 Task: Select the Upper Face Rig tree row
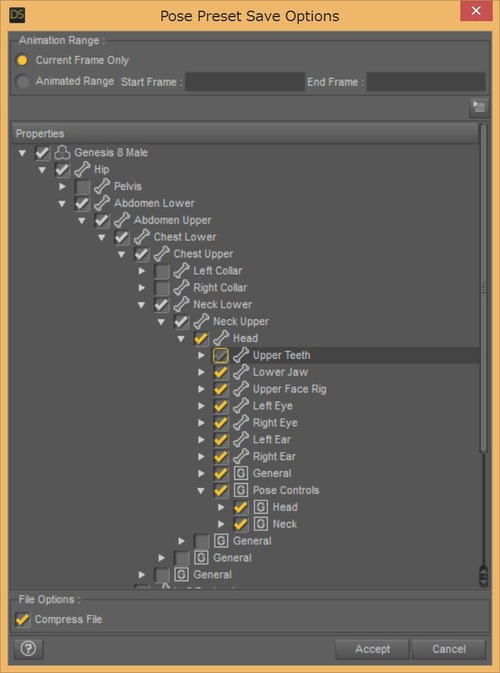point(245,389)
